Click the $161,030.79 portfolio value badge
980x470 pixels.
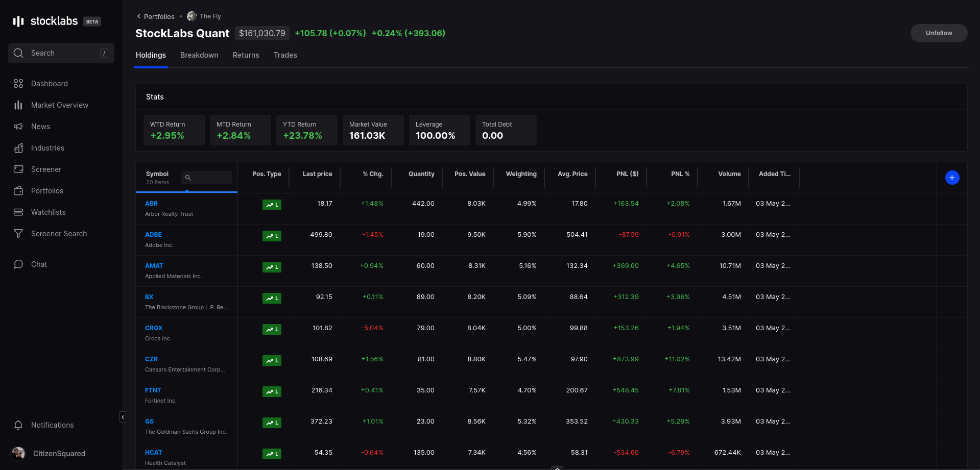click(x=262, y=33)
